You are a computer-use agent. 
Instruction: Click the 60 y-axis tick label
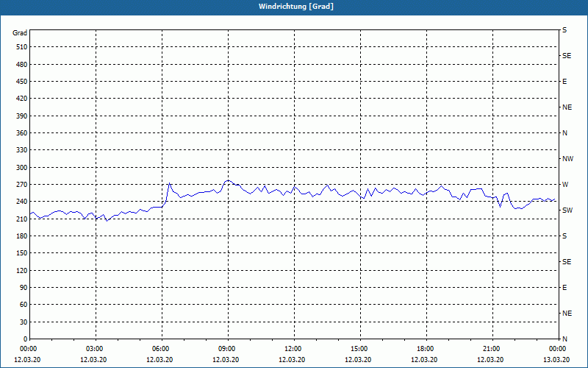23,305
